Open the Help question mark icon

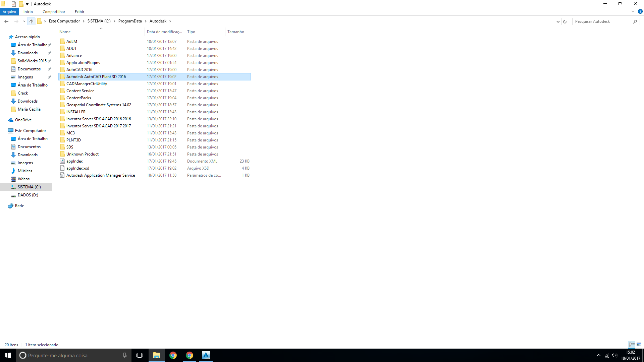coord(640,11)
